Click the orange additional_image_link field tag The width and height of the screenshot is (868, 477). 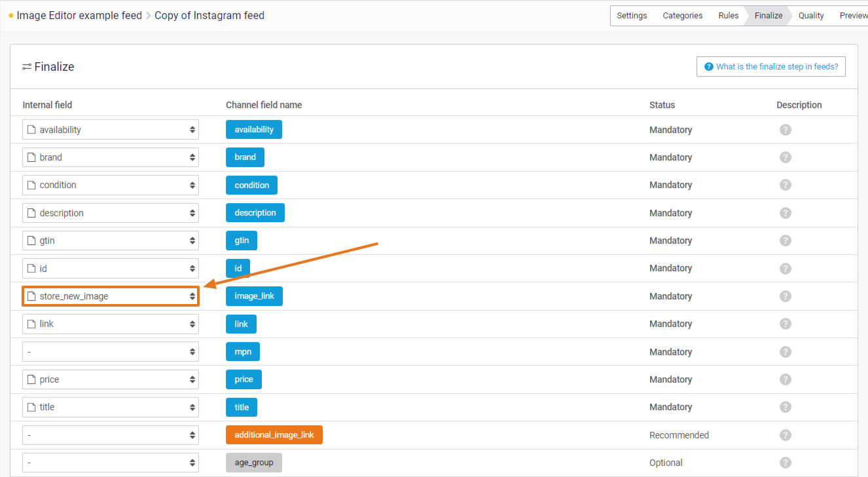(x=274, y=435)
